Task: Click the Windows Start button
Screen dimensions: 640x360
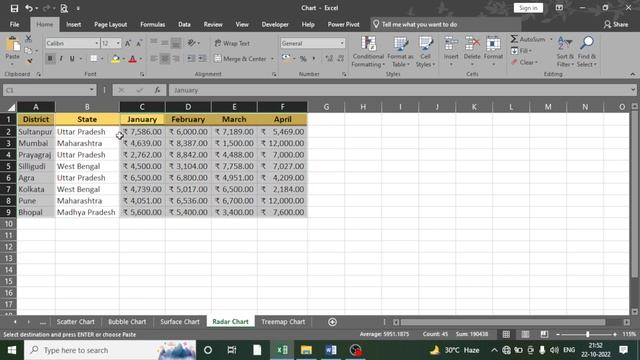Action: (12, 350)
